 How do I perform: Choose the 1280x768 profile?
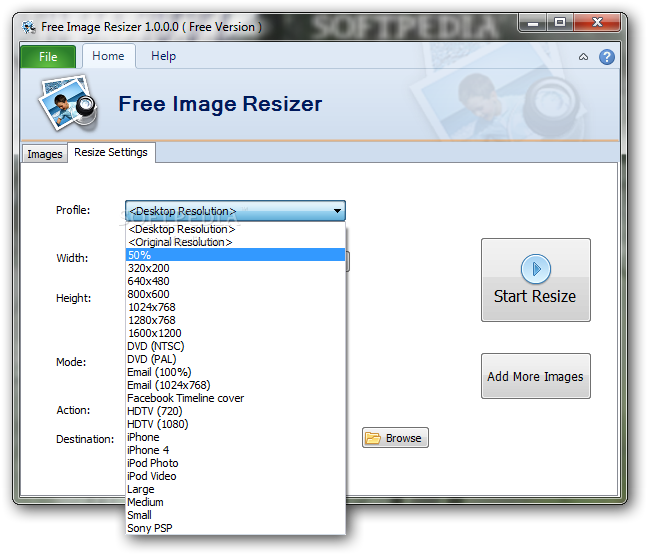point(235,320)
